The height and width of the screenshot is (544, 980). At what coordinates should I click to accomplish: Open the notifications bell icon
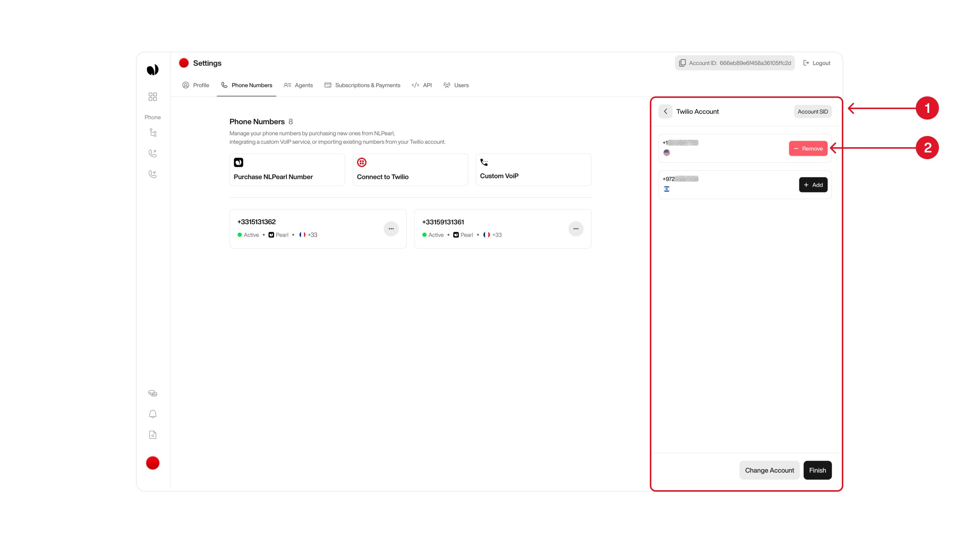point(152,414)
